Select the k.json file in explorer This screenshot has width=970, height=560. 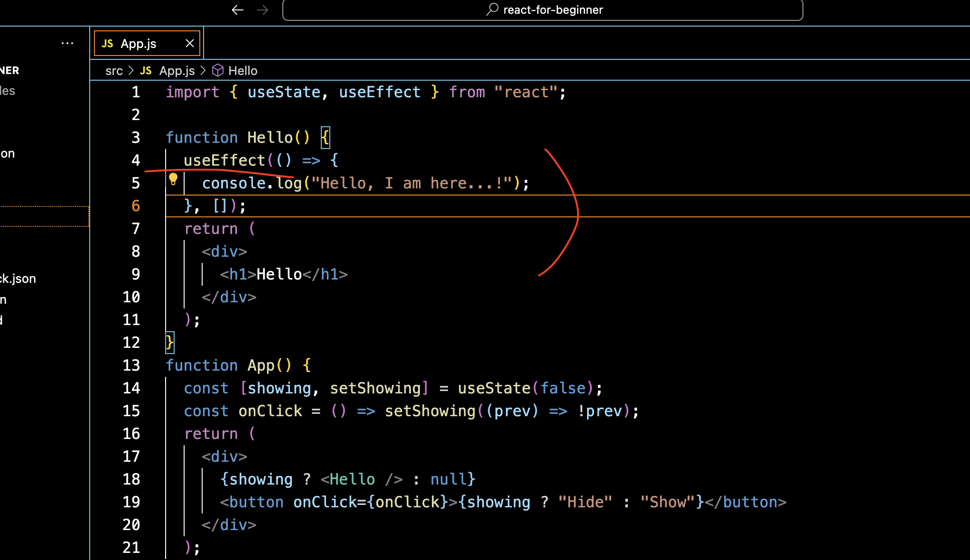18,279
